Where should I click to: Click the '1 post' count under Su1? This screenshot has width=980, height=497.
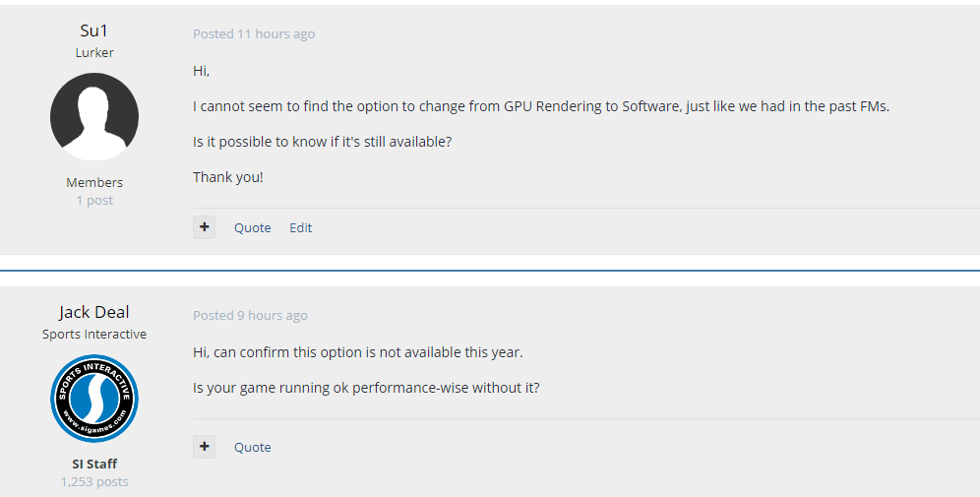tap(94, 200)
